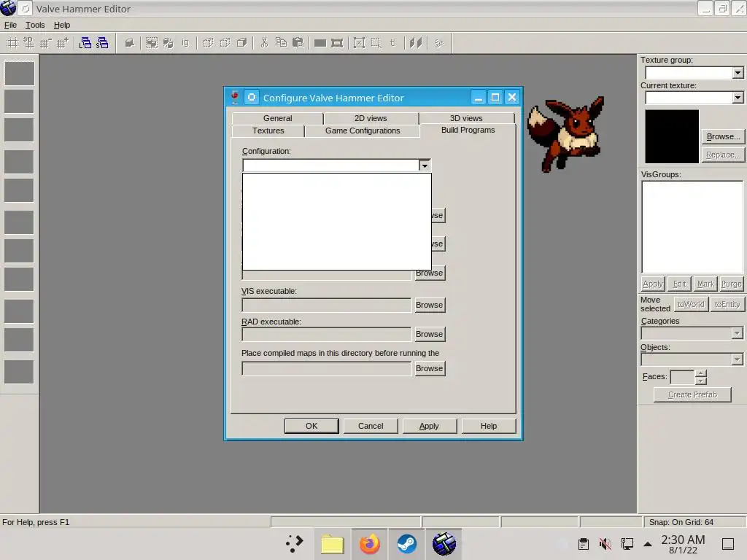The width and height of the screenshot is (747, 560).
Task: Click the hide selected objects icon
Action: click(208, 43)
